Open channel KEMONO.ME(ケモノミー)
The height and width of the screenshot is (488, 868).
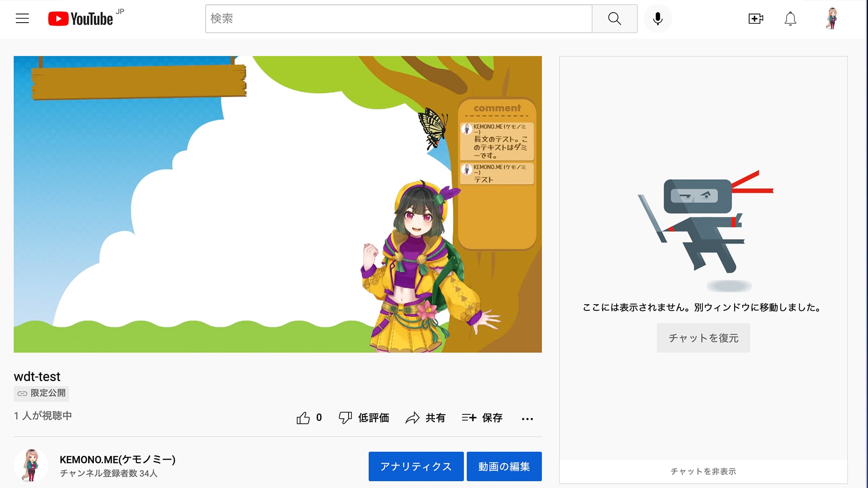pyautogui.click(x=118, y=460)
